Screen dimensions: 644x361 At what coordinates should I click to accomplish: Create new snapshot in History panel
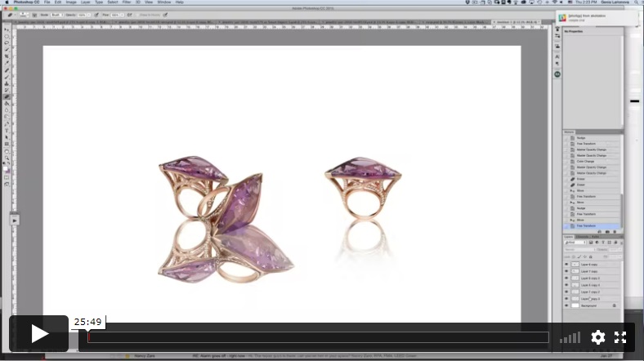607,232
